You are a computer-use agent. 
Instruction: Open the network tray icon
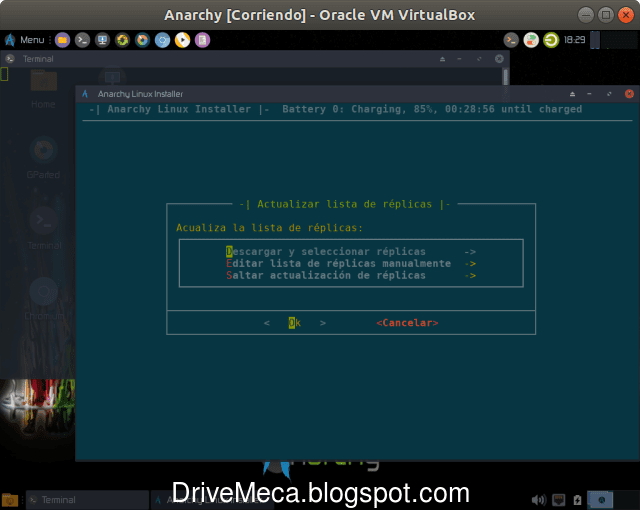[558, 500]
